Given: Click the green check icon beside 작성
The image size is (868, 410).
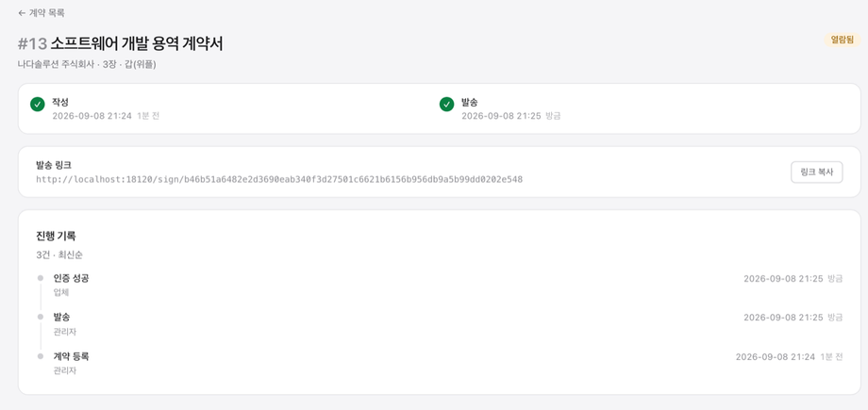Looking at the screenshot, I should coord(37,104).
